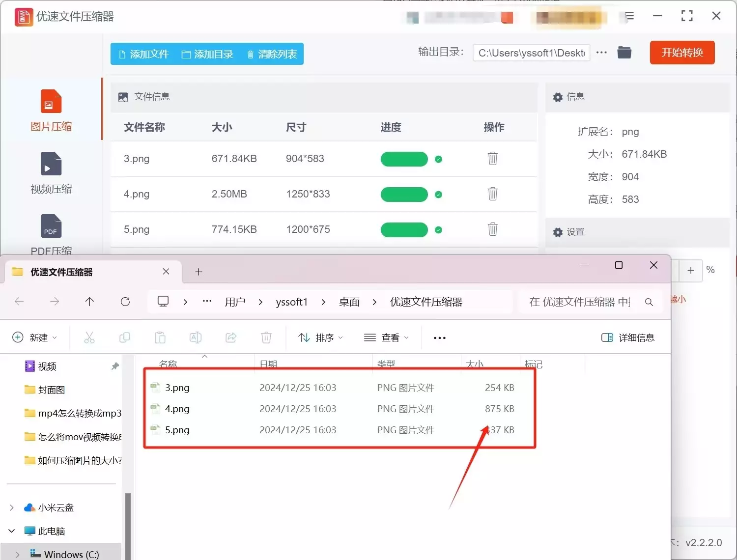Delete 5.png row using trash icon
The width and height of the screenshot is (737, 560).
(x=493, y=229)
